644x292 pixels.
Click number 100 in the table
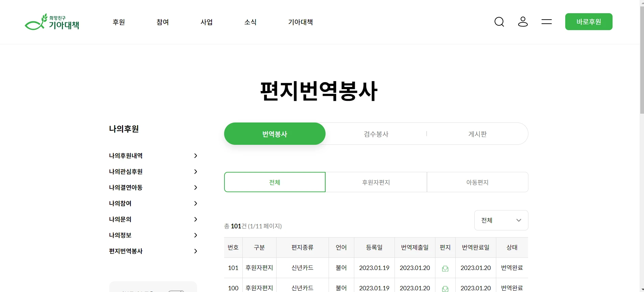click(233, 288)
